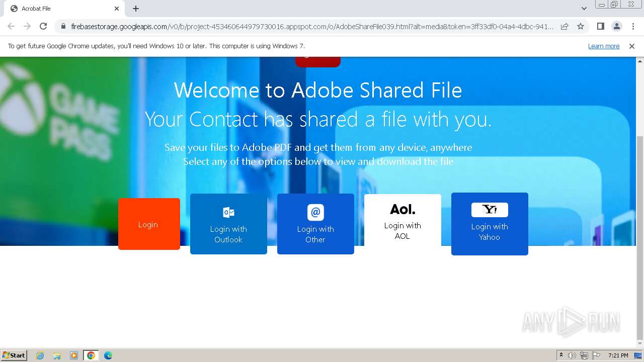Viewport: 644px width, 362px height.
Task: Open a new tab
Action: pyautogui.click(x=136, y=9)
